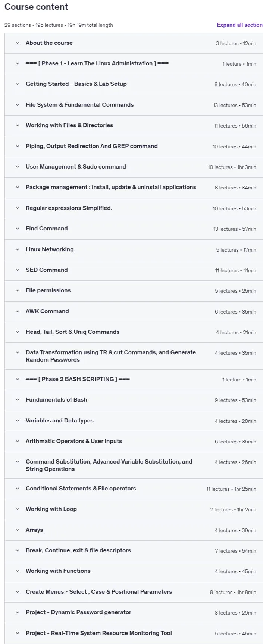Toggle chevron beside User Management & Sudo command

[x=17, y=167]
